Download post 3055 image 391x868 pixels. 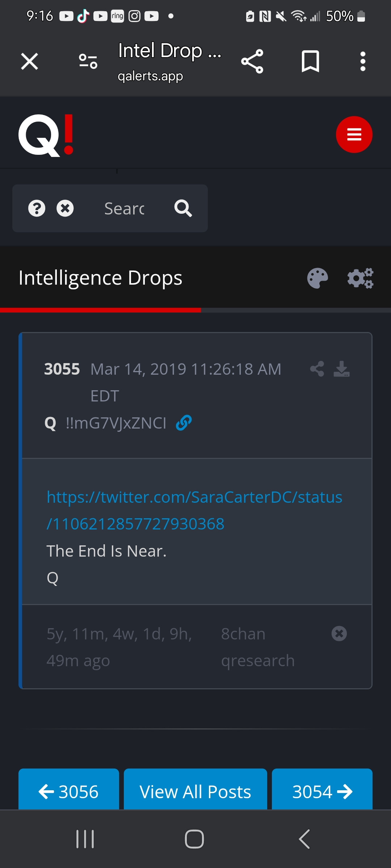pos(341,369)
